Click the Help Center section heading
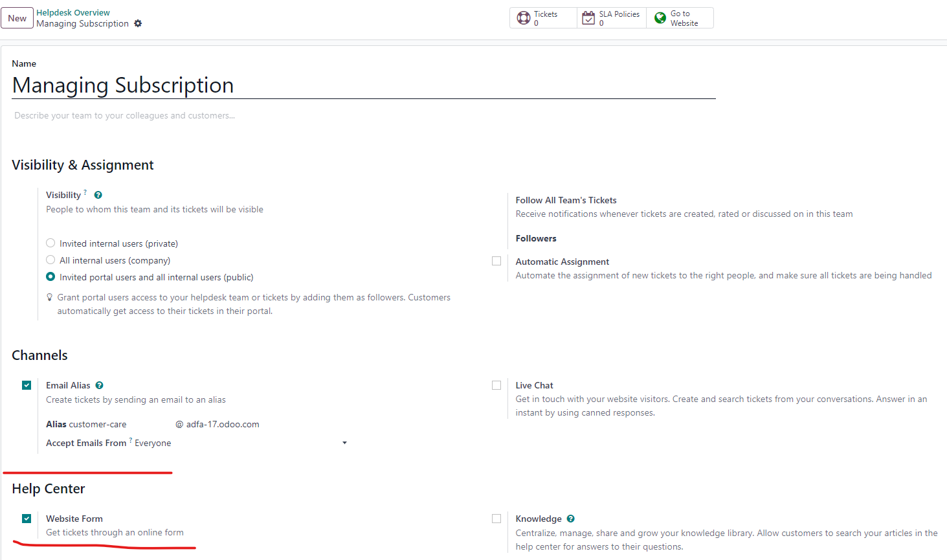Image resolution: width=947 pixels, height=560 pixels. pyautogui.click(x=49, y=489)
